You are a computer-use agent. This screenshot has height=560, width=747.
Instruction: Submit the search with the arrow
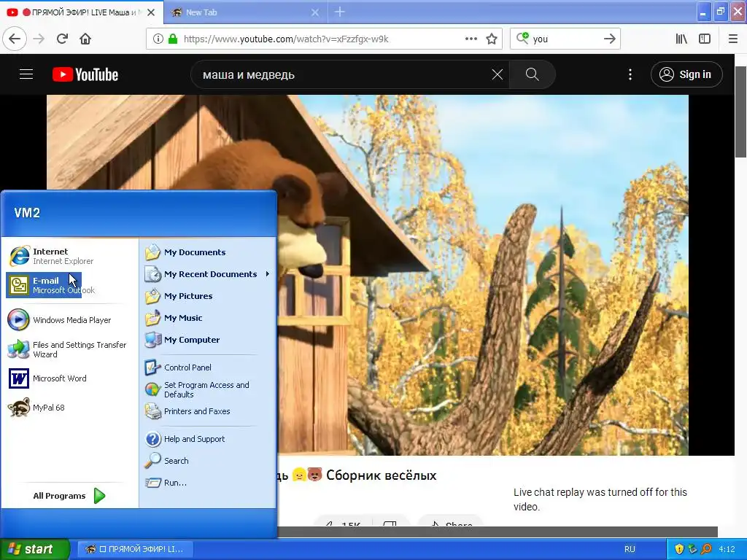[610, 39]
